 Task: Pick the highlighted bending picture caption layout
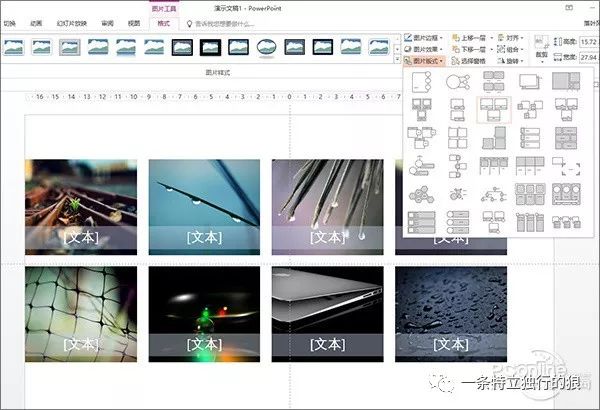coord(494,109)
